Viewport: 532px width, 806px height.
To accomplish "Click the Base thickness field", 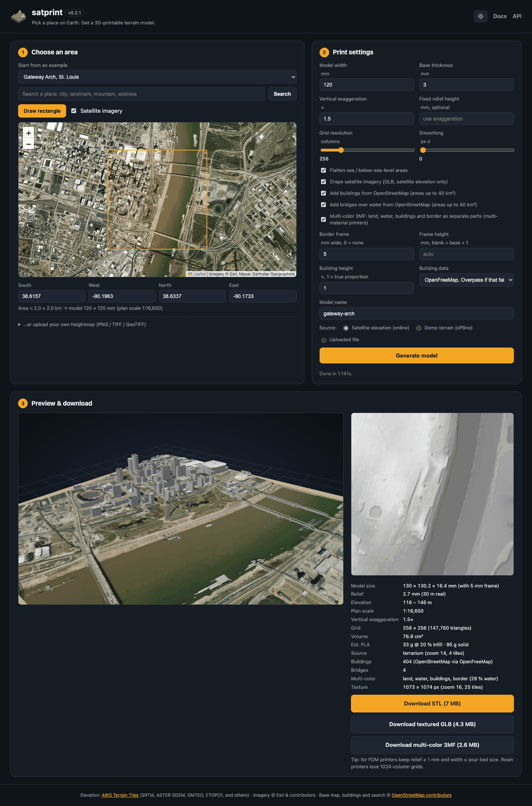I will [466, 85].
